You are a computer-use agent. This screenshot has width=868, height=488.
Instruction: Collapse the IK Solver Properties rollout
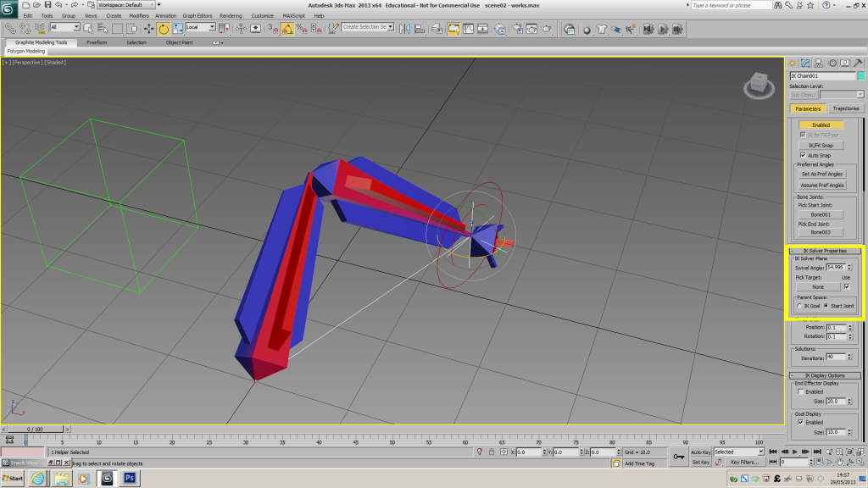(x=824, y=251)
